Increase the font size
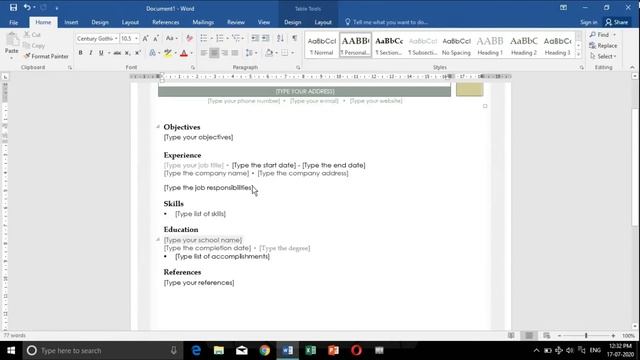 pyautogui.click(x=145, y=38)
